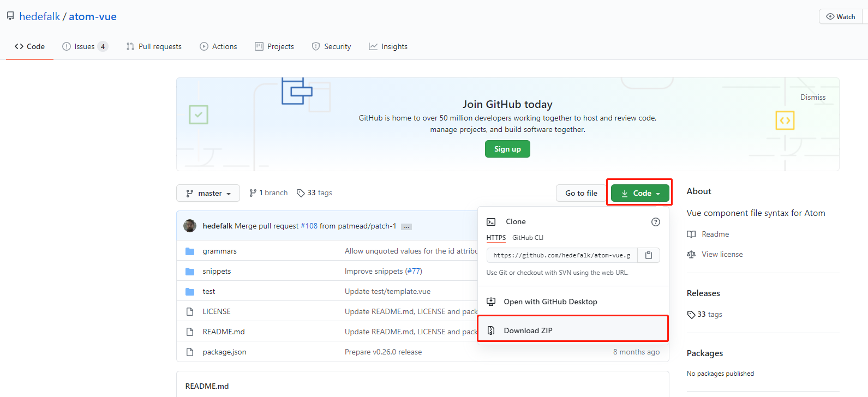This screenshot has width=868, height=397.
Task: Click the grammars folder icon
Action: [190, 251]
